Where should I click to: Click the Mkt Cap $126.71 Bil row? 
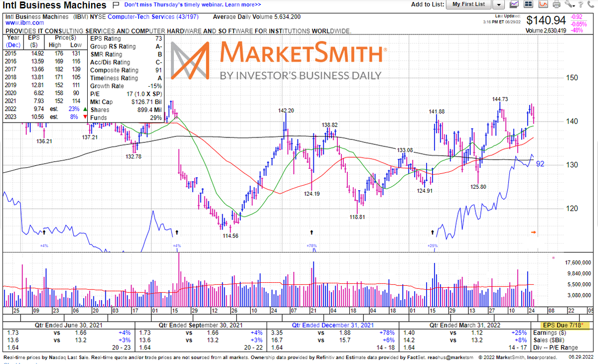127,102
